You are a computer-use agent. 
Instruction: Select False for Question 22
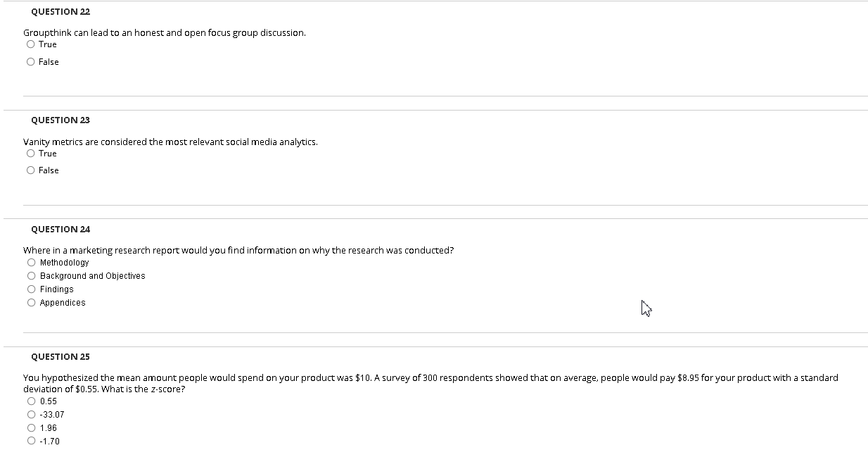click(x=30, y=61)
